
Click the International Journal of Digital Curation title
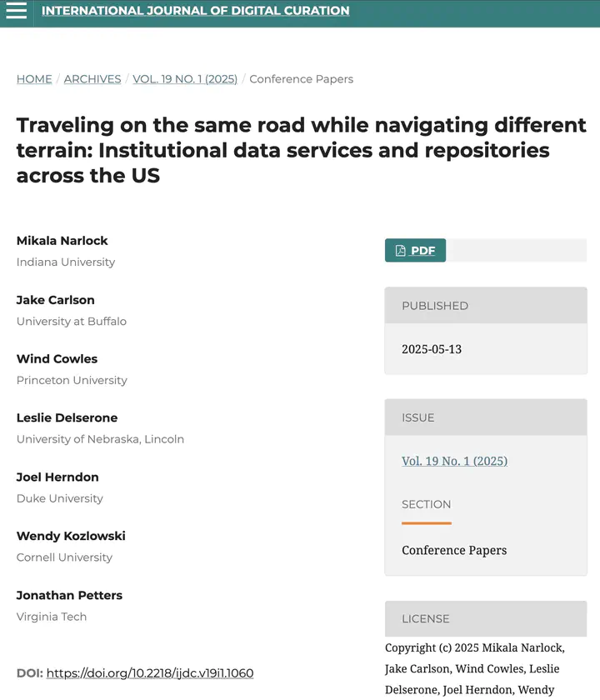(195, 11)
